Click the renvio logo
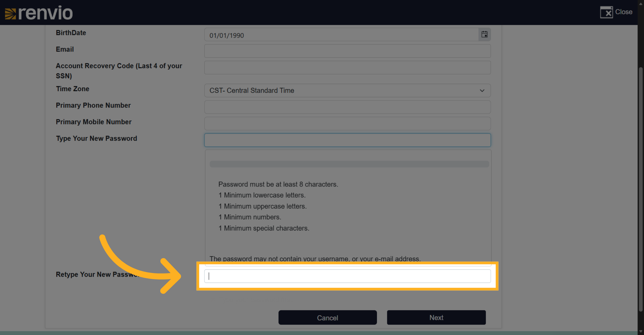Image resolution: width=644 pixels, height=335 pixels. pyautogui.click(x=39, y=13)
